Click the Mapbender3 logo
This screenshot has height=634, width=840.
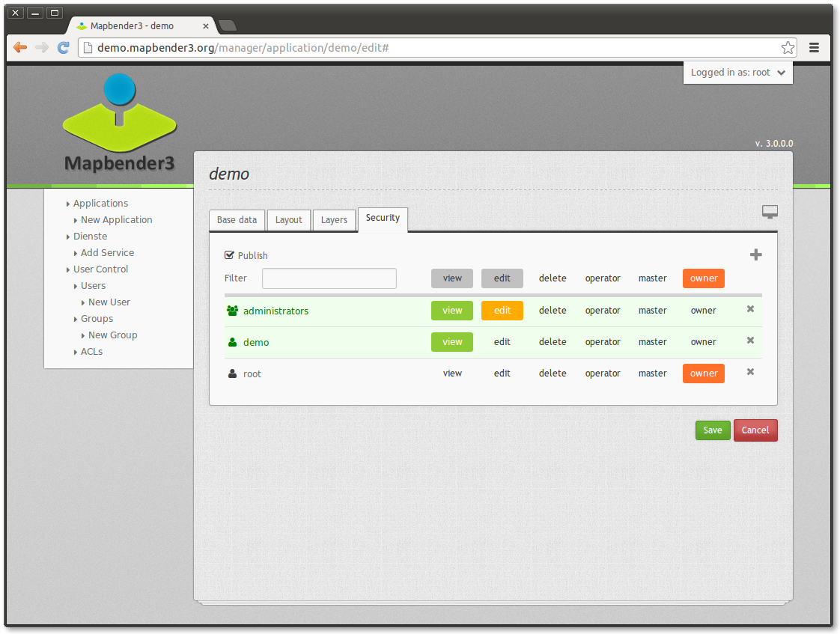tap(120, 124)
